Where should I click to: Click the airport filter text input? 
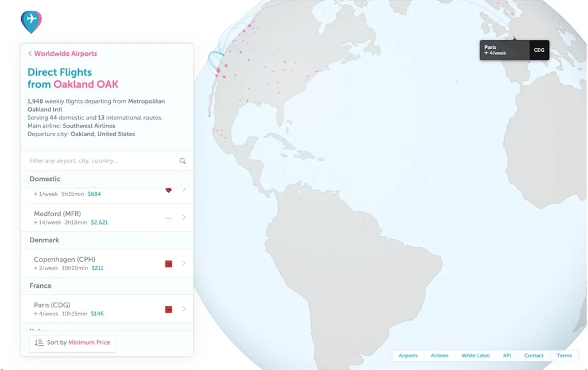tap(86, 161)
